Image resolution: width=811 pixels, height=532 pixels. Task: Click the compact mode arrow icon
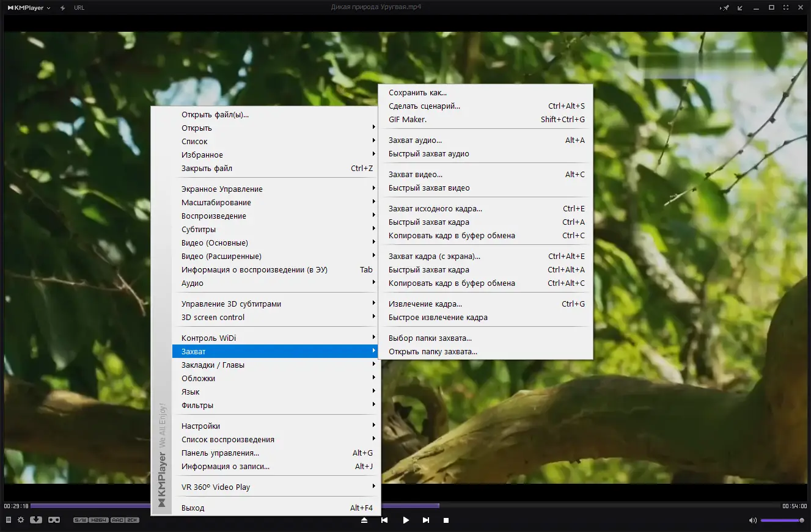[x=740, y=8]
